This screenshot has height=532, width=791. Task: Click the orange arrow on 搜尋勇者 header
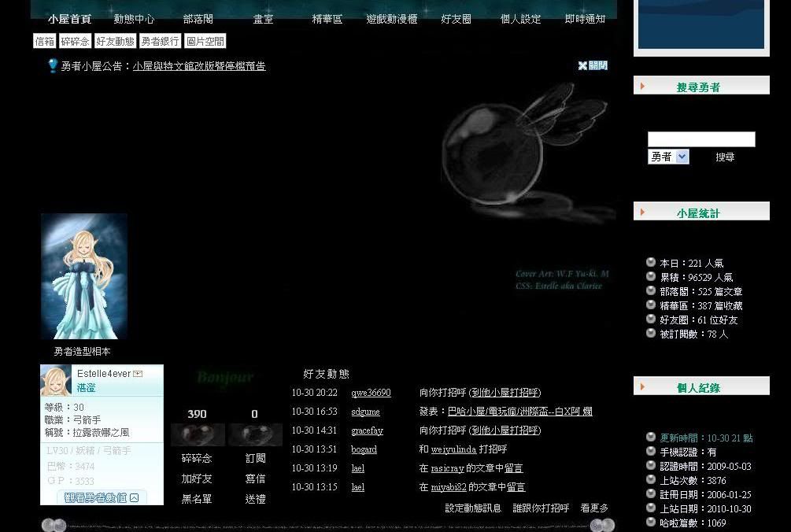pyautogui.click(x=643, y=87)
